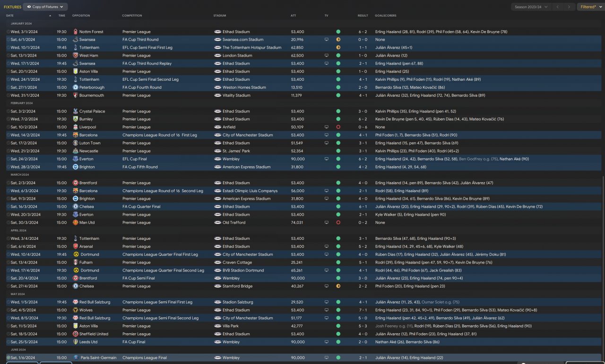The width and height of the screenshot is (605, 364).
Task: Click the TV icon on the Liverpool fixture row
Action: point(326,127)
